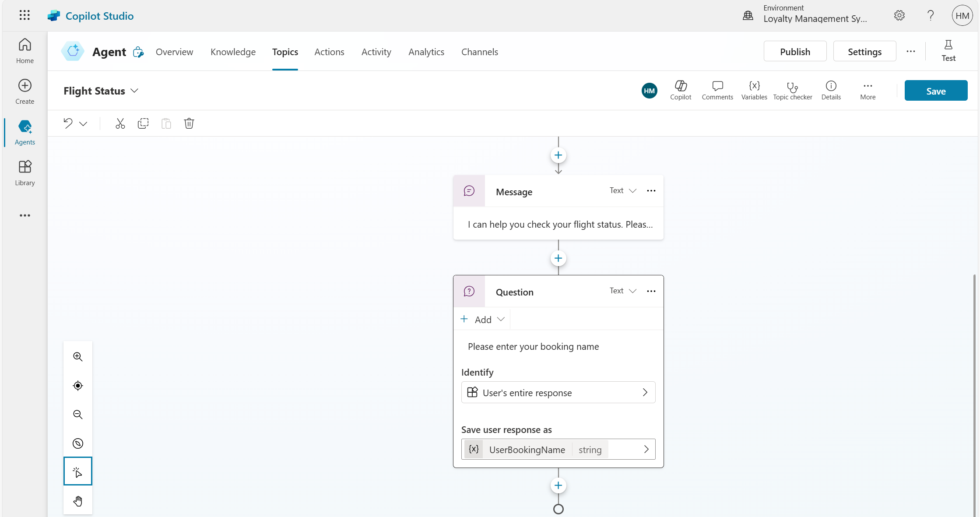
Task: Click the Publish button
Action: [x=794, y=52]
